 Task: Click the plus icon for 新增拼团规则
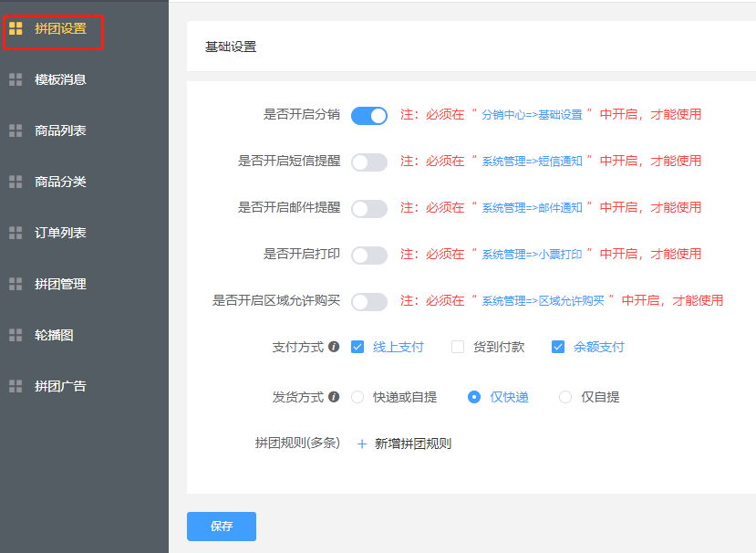(x=361, y=443)
